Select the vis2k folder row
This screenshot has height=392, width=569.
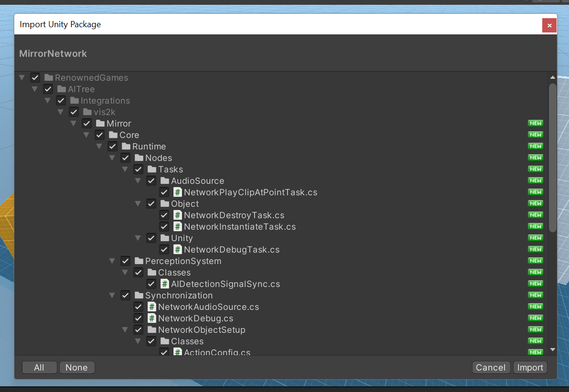click(104, 112)
